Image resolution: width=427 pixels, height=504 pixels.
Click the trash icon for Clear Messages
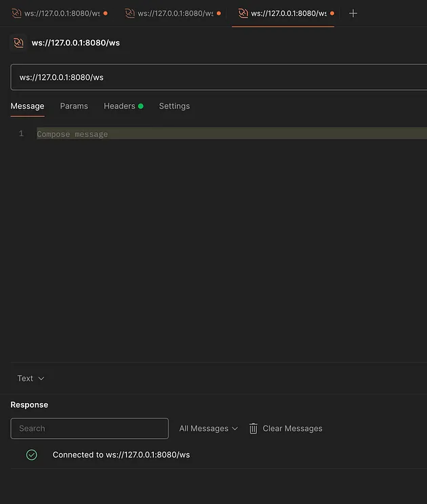253,428
